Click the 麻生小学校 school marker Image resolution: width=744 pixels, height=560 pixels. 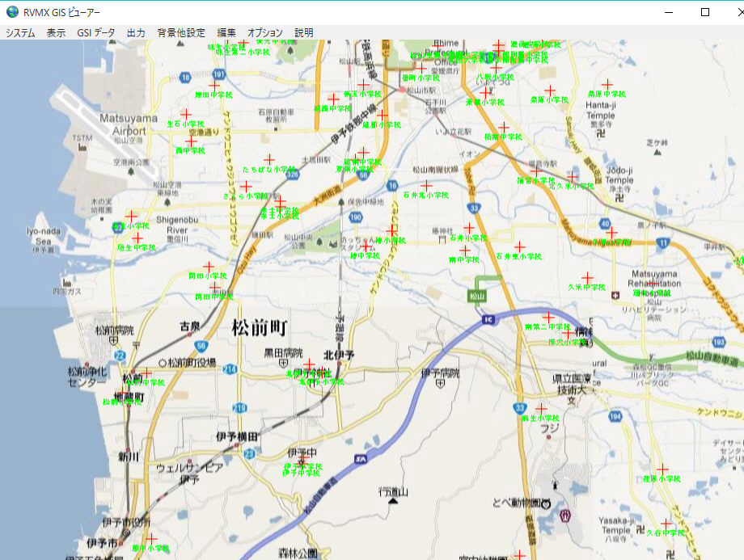pyautogui.click(x=541, y=409)
